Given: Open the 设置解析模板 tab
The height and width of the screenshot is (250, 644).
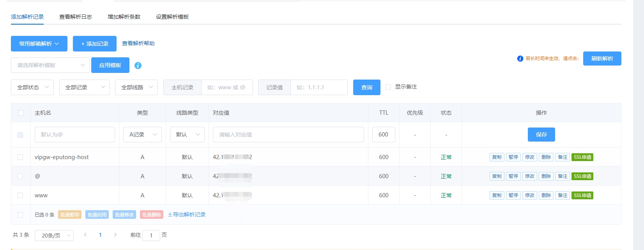Looking at the screenshot, I should pos(172,17).
